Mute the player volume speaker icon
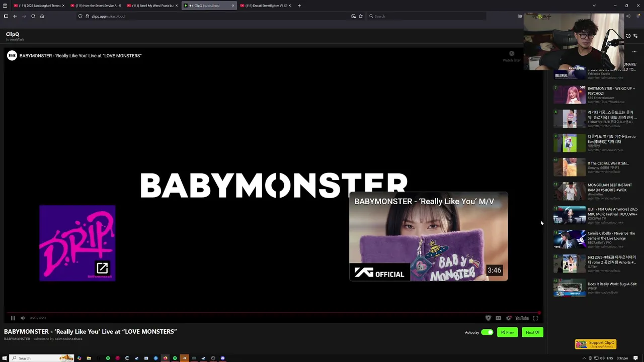 [22, 318]
